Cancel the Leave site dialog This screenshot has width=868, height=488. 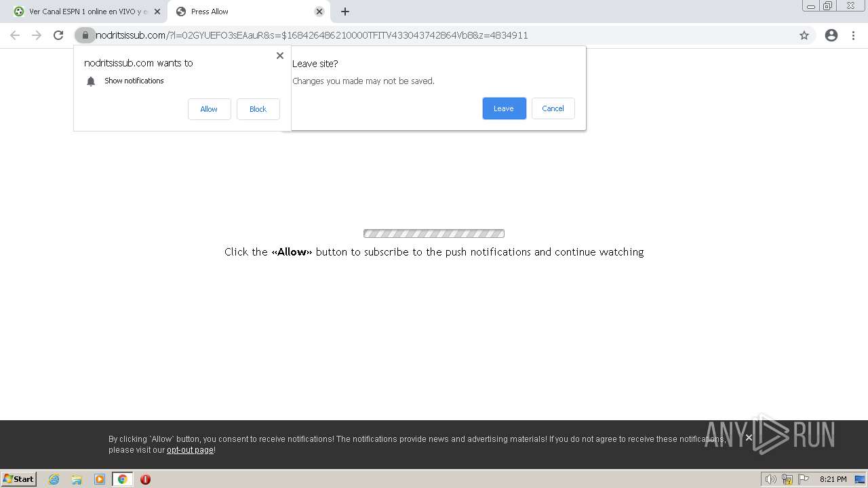coord(553,108)
